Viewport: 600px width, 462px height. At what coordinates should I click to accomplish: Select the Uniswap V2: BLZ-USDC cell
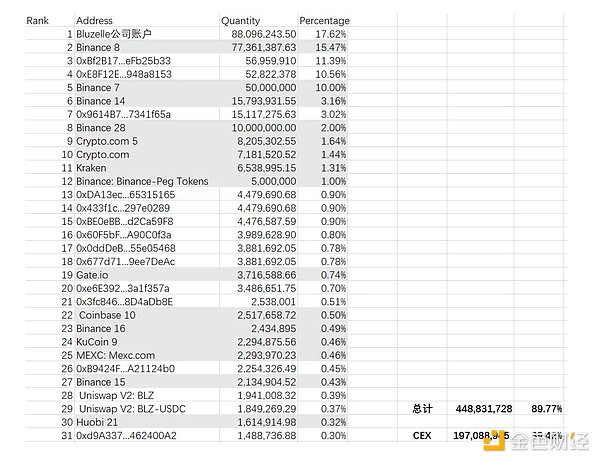point(132,409)
